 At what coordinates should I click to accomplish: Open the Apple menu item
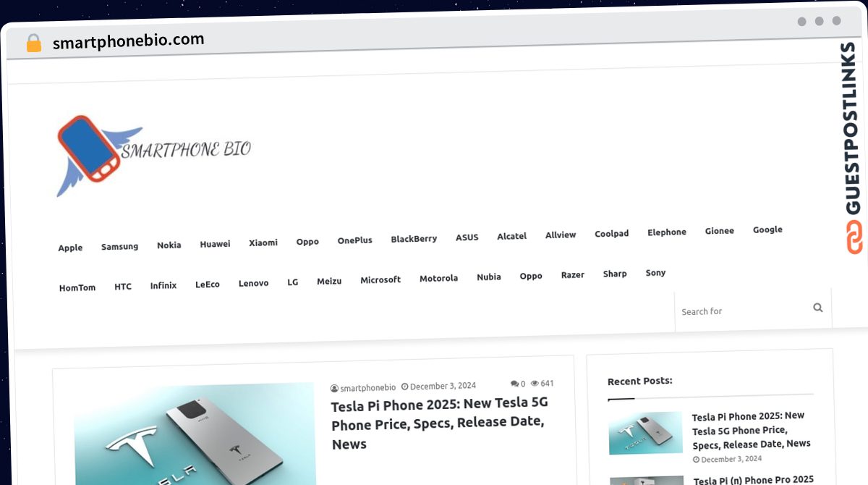(70, 248)
